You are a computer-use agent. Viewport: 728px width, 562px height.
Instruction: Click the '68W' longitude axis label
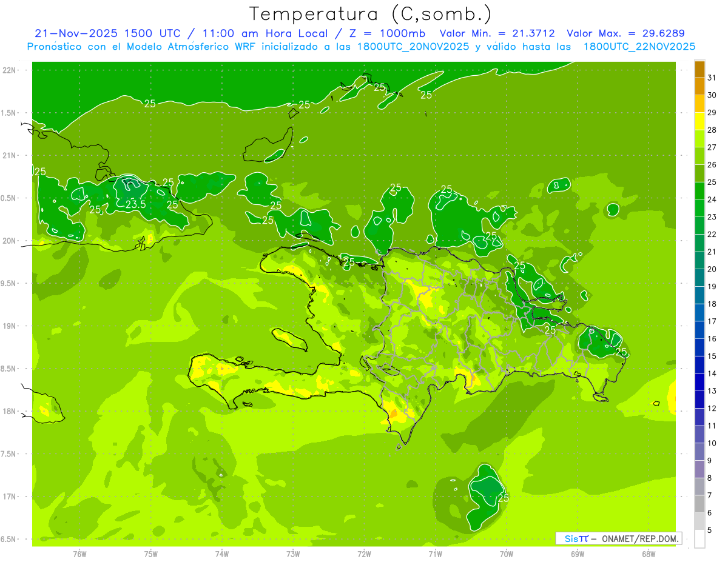(649, 554)
